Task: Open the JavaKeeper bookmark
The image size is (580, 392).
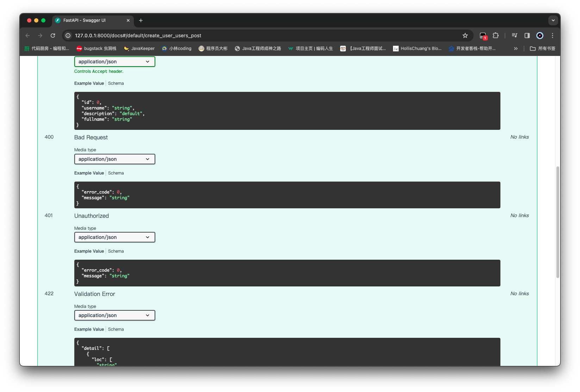Action: [139, 49]
